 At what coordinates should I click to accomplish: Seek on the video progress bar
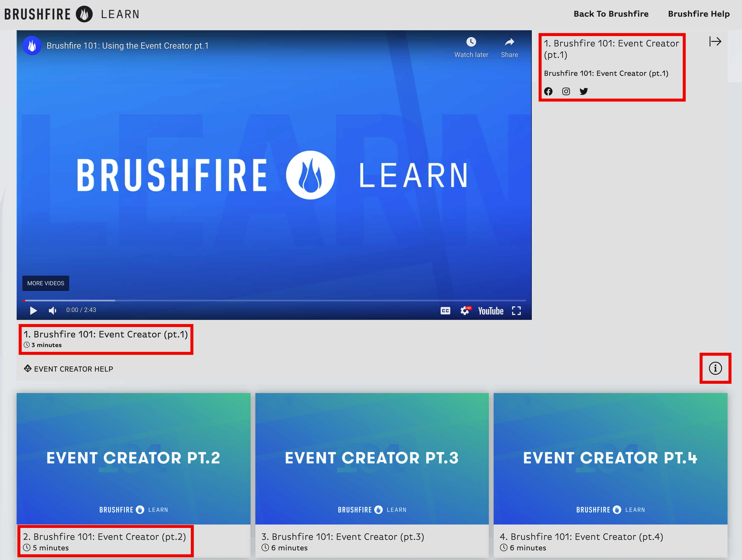tap(274, 300)
